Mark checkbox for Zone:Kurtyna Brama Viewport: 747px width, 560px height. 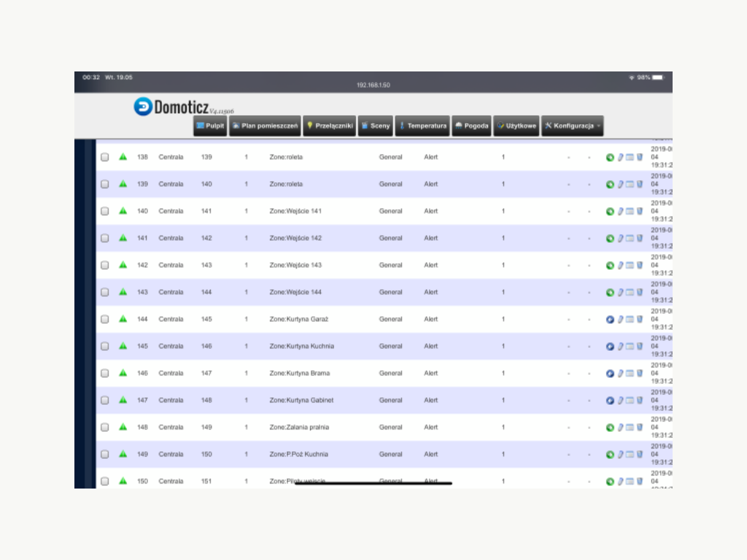pos(105,373)
